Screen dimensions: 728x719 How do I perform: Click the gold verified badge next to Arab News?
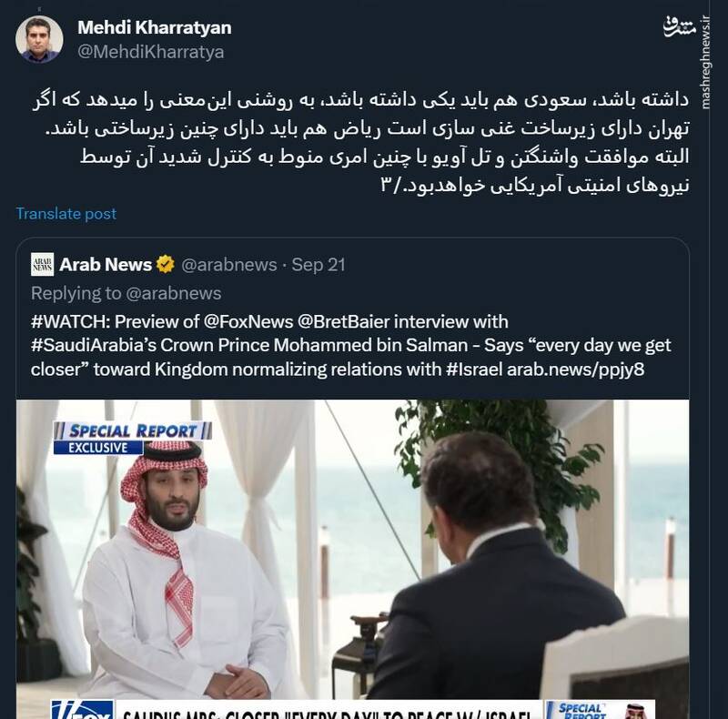(164, 264)
